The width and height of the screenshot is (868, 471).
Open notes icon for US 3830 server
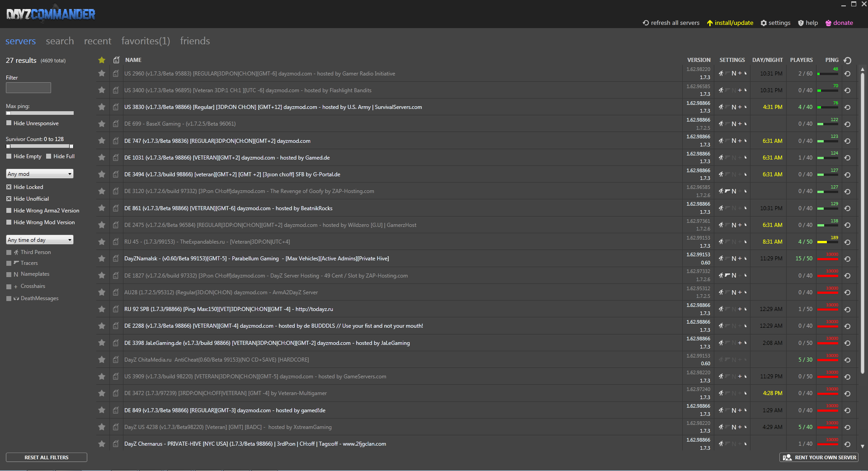point(116,107)
